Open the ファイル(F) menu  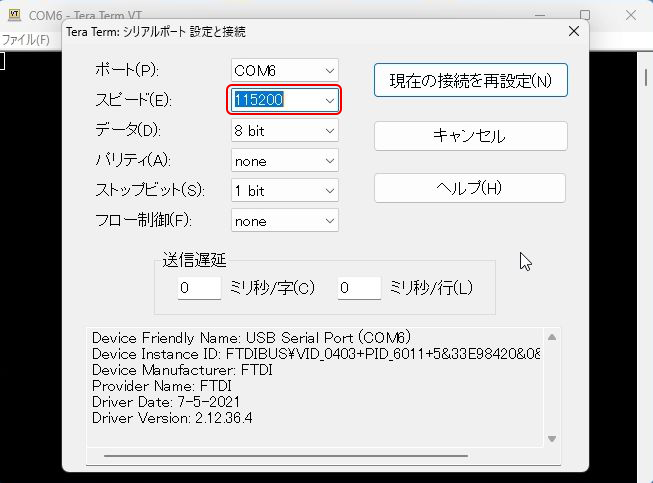click(x=25, y=40)
